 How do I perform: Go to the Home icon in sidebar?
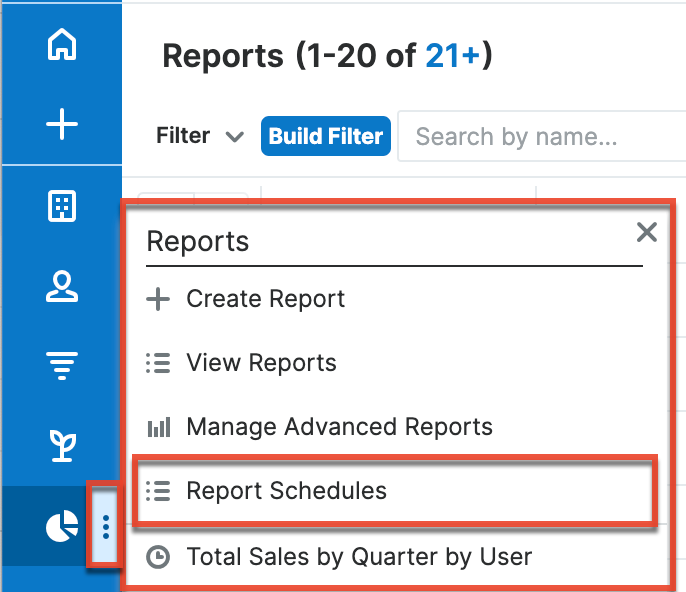pos(62,46)
